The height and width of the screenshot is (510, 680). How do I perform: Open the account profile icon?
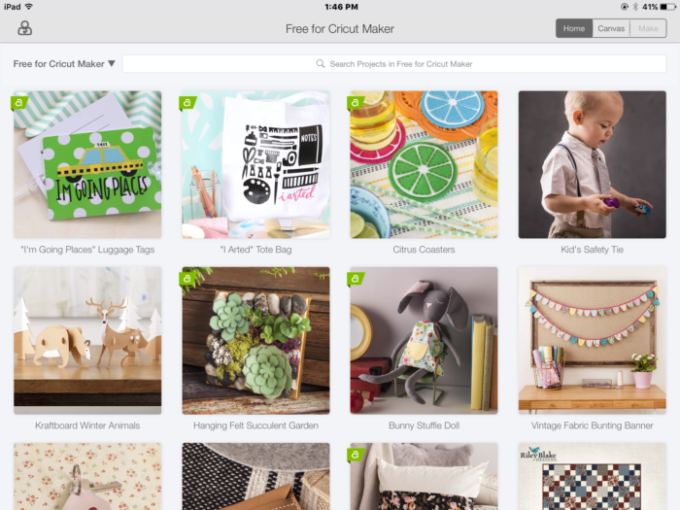[25, 28]
